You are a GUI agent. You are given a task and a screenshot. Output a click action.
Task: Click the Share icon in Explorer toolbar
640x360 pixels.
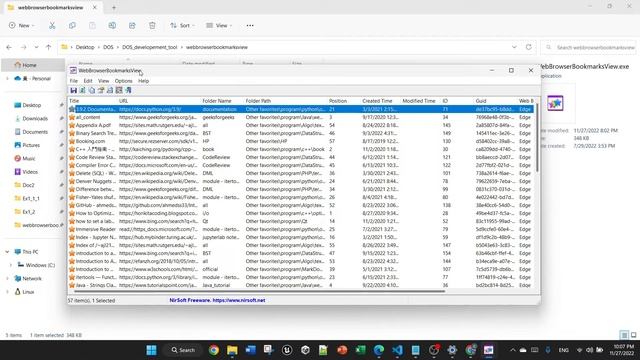coord(132,25)
